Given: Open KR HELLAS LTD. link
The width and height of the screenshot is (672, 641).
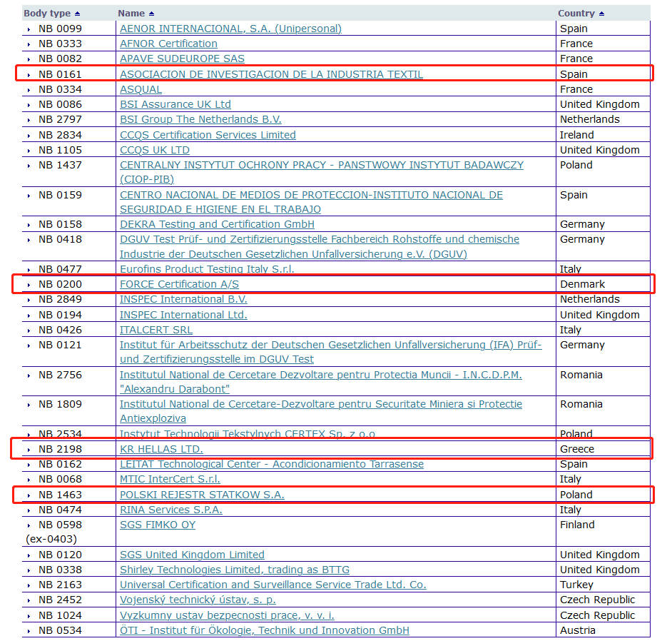Looking at the screenshot, I should click(161, 450).
